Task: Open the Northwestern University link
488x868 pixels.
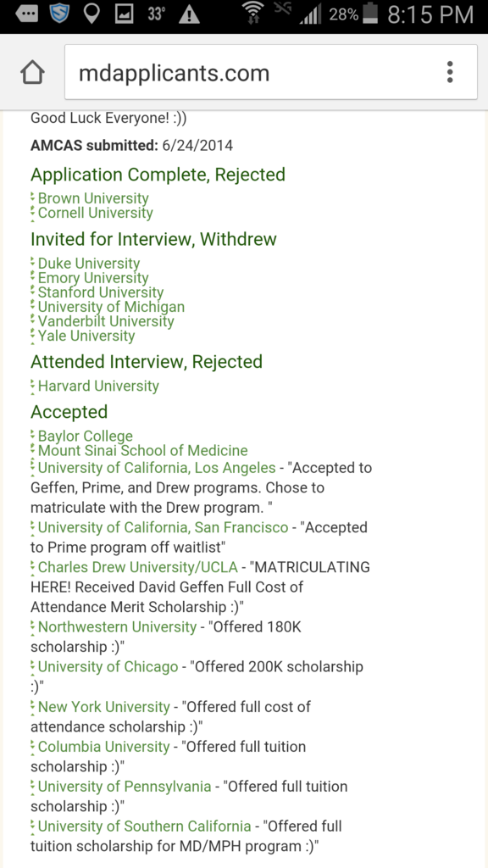Action: coord(117,627)
